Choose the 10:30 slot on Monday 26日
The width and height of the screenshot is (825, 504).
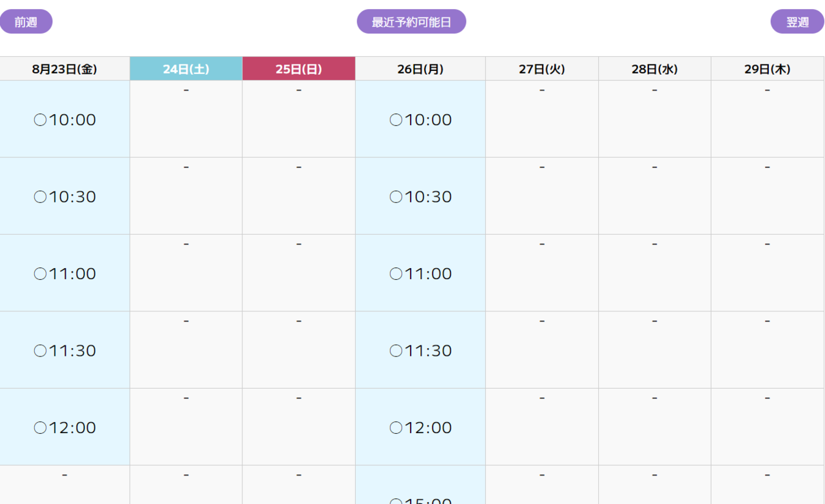[x=420, y=197]
